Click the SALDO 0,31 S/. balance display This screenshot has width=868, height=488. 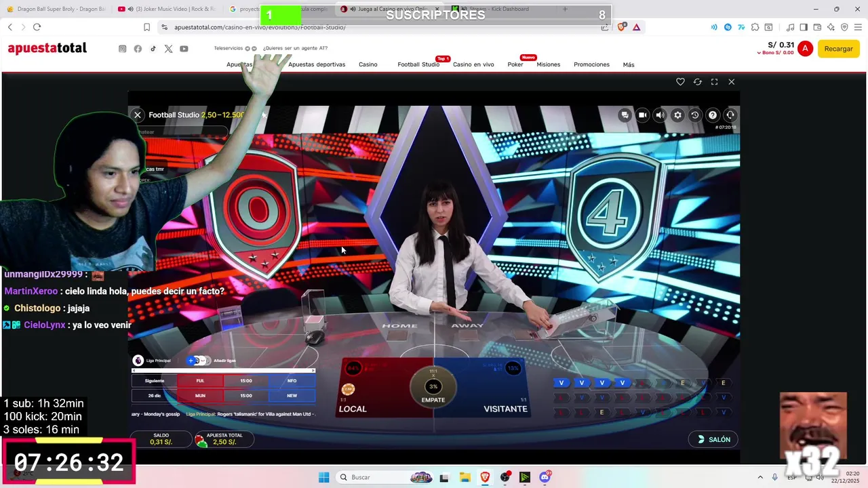click(161, 439)
